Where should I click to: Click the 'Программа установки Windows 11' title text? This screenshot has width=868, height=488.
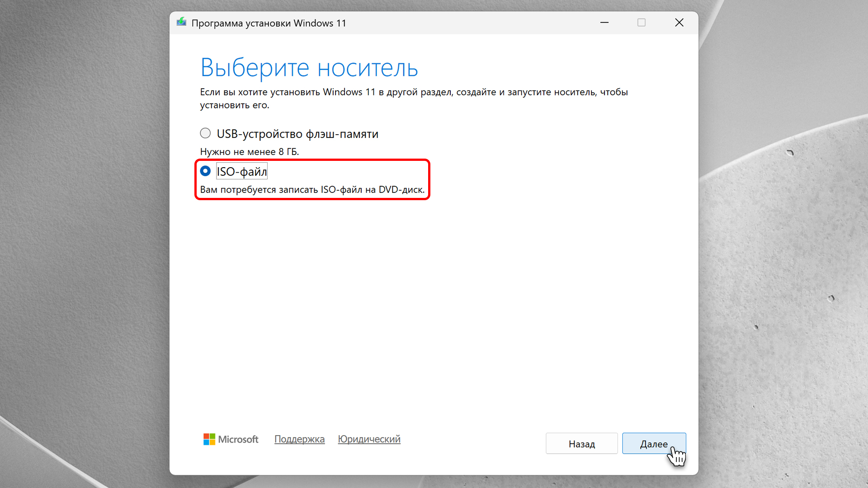click(269, 23)
